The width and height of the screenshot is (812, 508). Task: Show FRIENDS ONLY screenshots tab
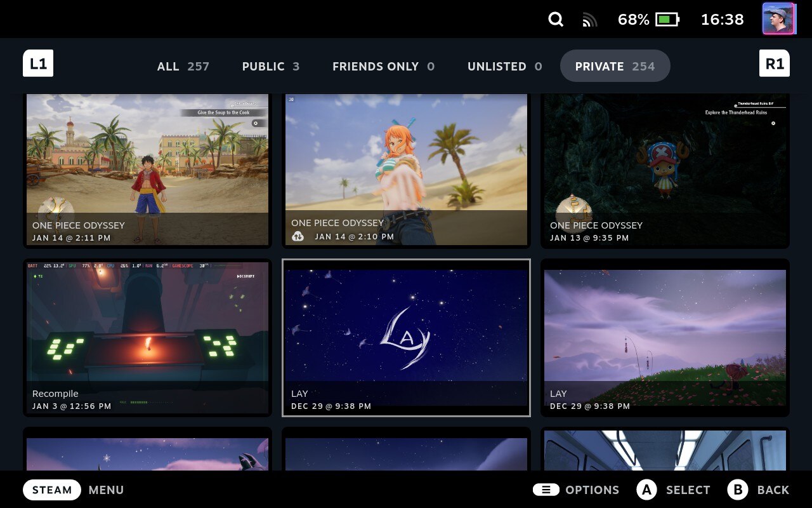pos(383,66)
